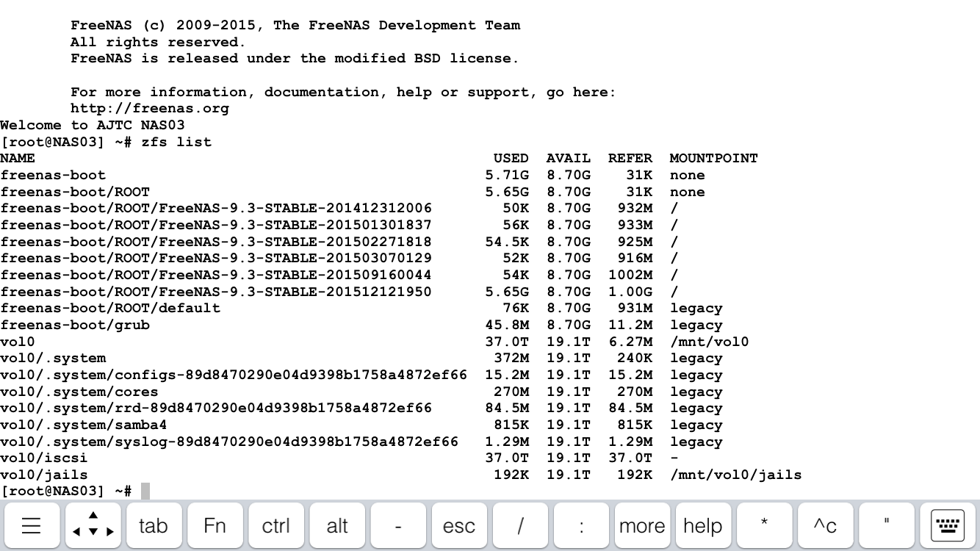This screenshot has width=980, height=551.
Task: Click the "FreeNAS is released under the modified BSD license." line
Action: [295, 59]
